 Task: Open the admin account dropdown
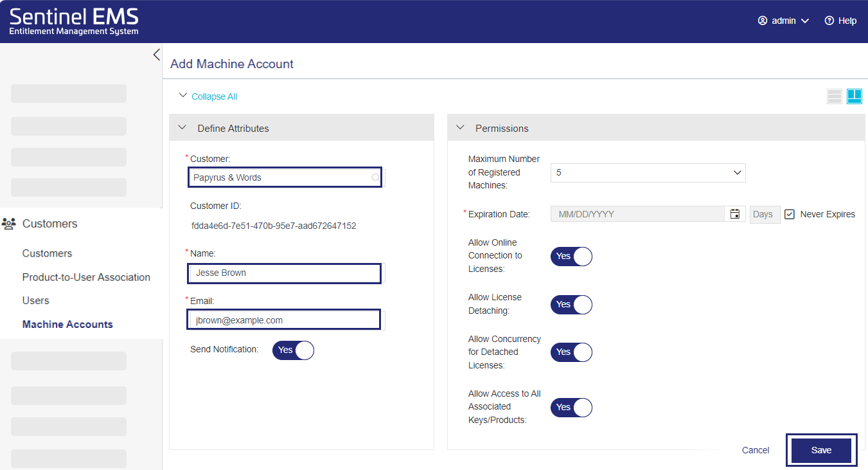coord(783,21)
